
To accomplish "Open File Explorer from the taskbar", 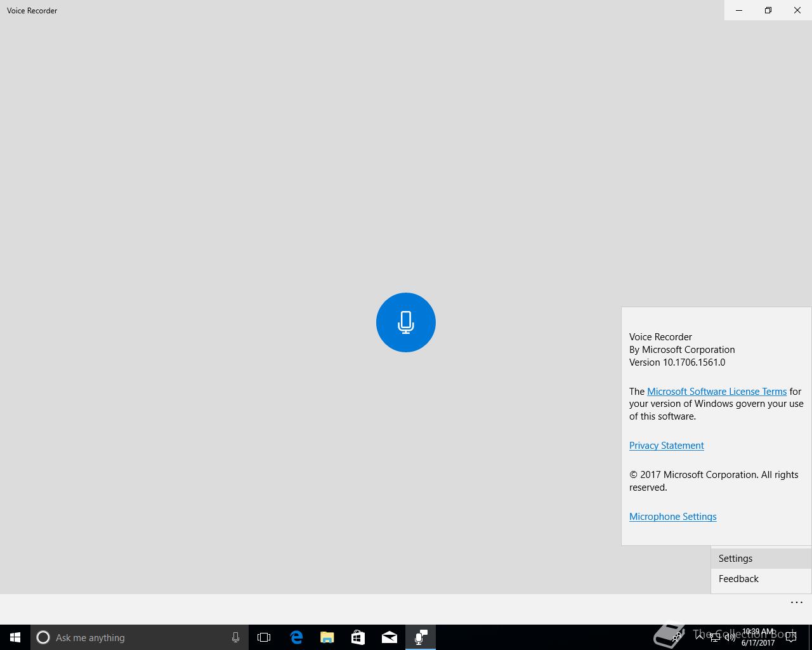I will pyautogui.click(x=327, y=637).
